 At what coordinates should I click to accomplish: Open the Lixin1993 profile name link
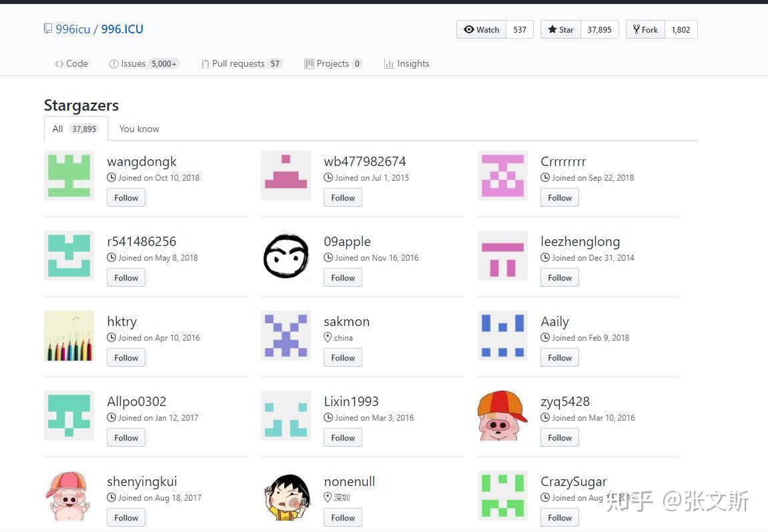351,401
